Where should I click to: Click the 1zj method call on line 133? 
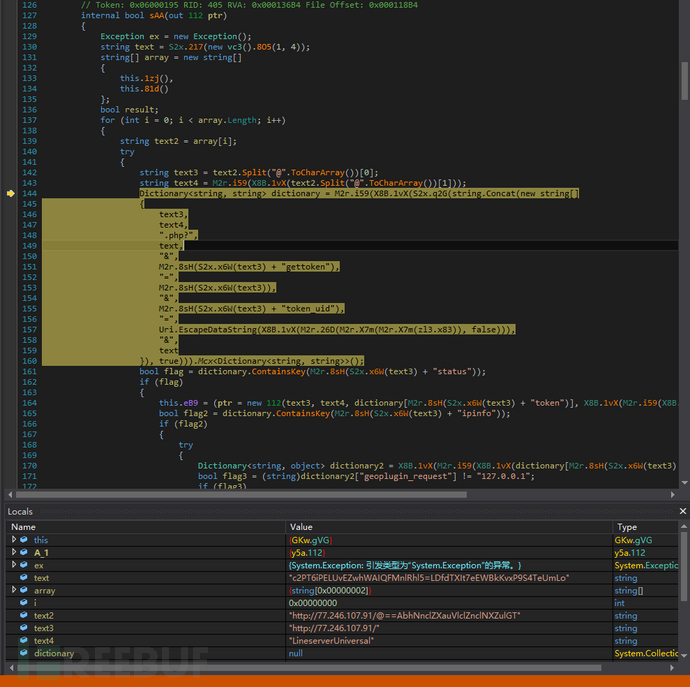(151, 78)
